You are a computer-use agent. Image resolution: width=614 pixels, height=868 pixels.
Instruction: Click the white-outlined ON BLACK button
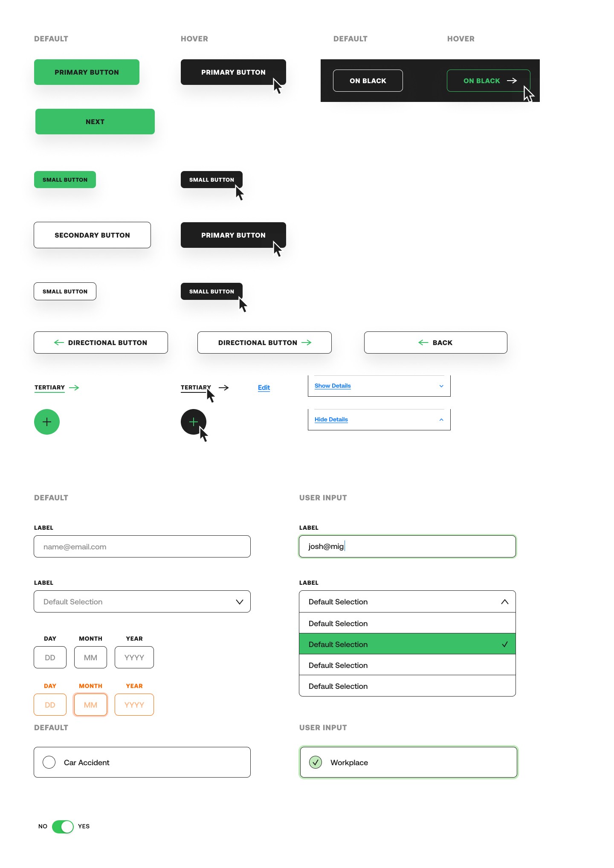(368, 81)
